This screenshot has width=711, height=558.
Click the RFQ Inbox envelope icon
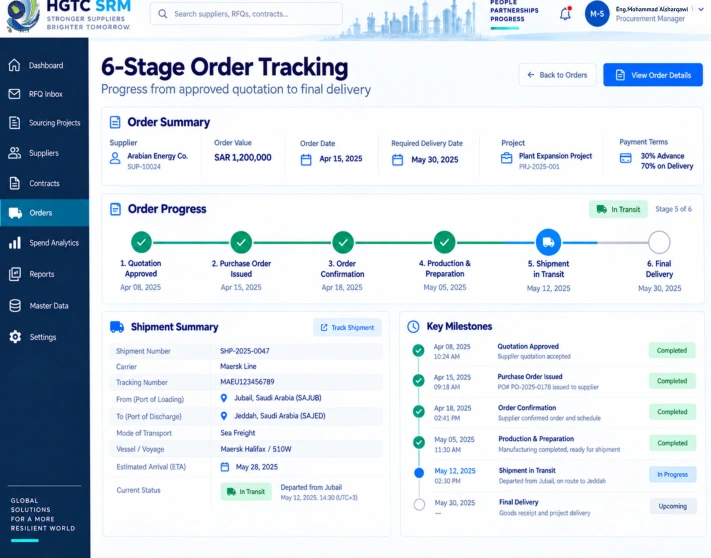pos(15,94)
